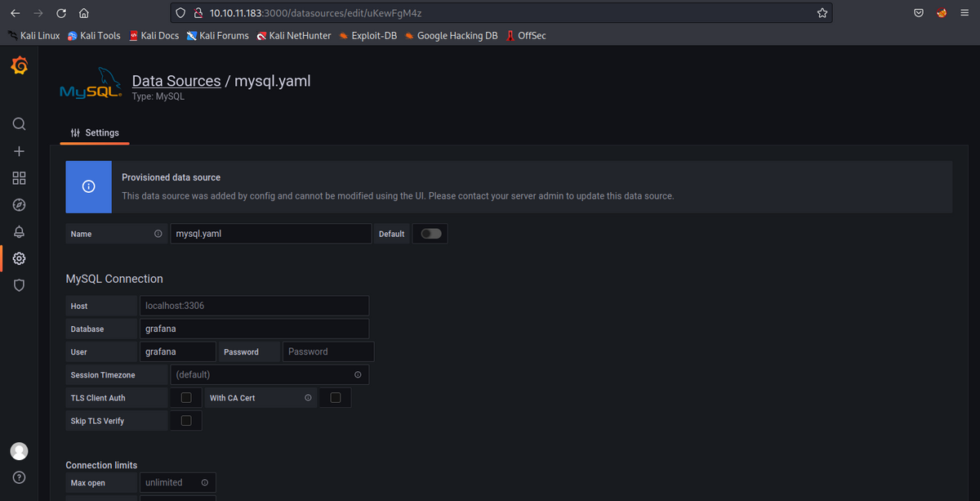Click the browser Forward arrow
The width and height of the screenshot is (980, 501).
[38, 13]
